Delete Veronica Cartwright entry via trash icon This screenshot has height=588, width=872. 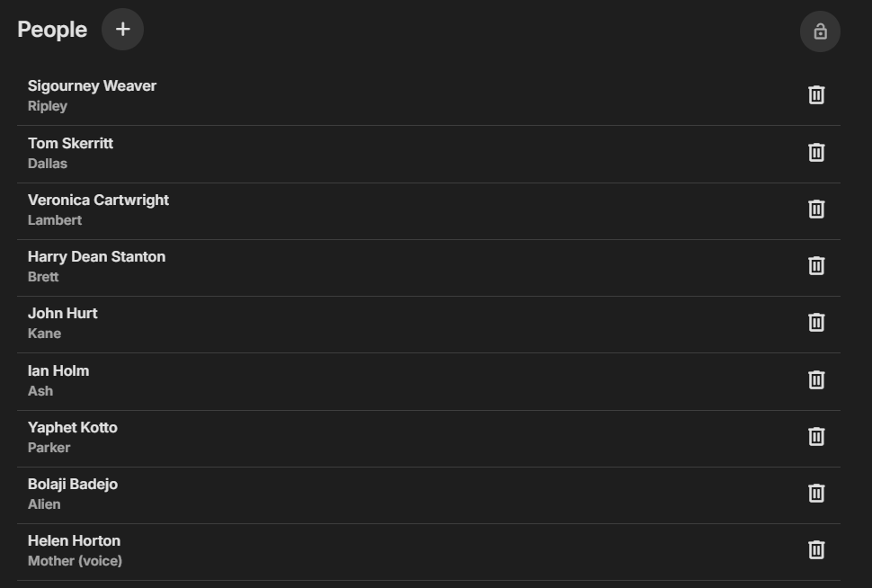point(816,209)
